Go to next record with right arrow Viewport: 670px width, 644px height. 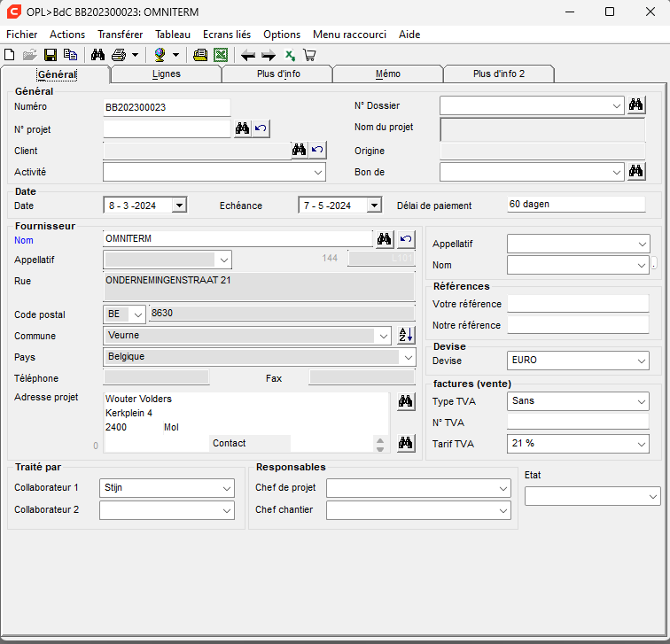pos(269,55)
